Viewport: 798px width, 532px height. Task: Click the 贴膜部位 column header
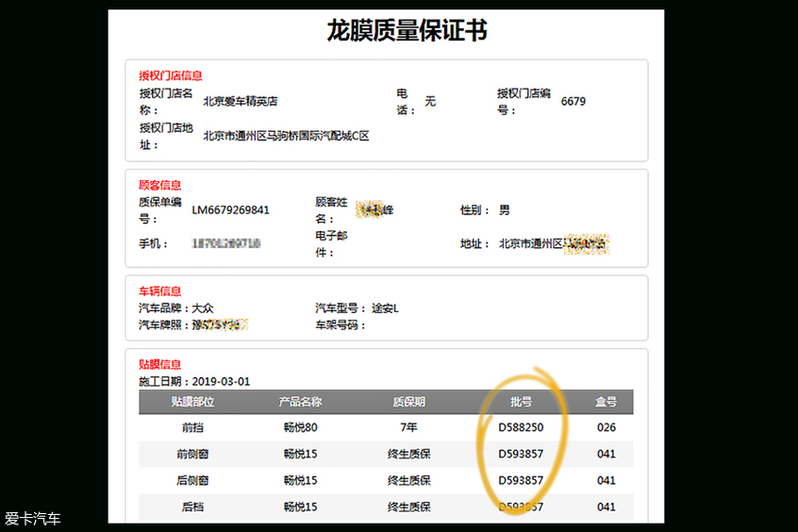coord(192,402)
